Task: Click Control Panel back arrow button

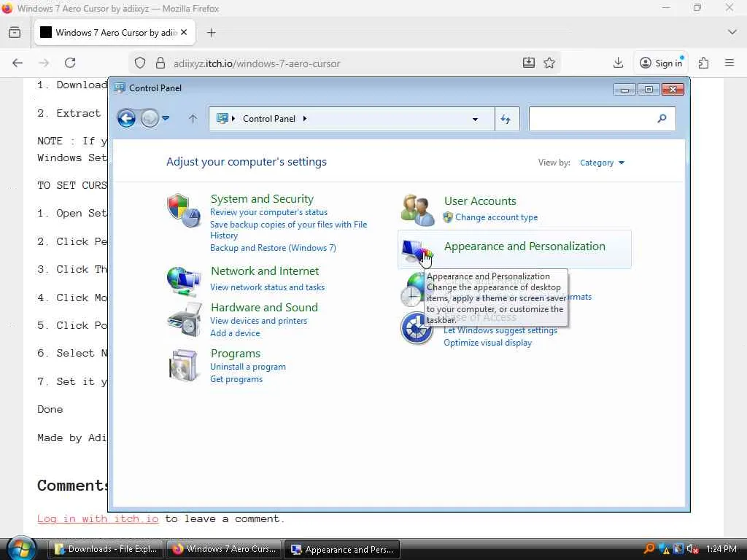Action: [x=126, y=118]
